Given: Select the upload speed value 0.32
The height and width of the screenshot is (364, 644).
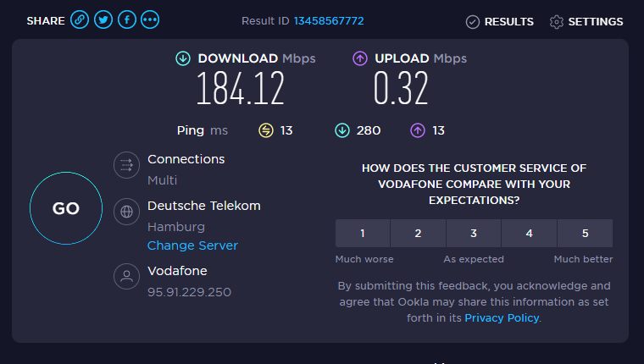Looking at the screenshot, I should pyautogui.click(x=401, y=88).
